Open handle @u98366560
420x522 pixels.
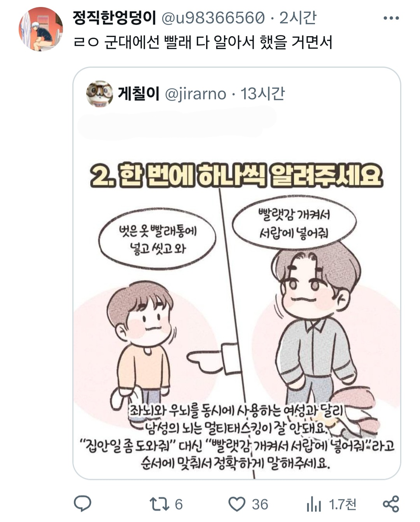tap(213, 18)
